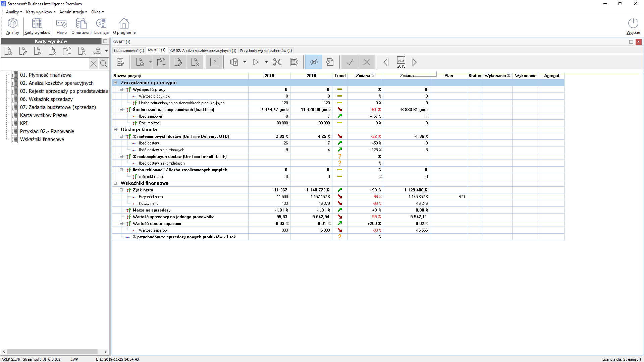The height and width of the screenshot is (362, 644).
Task: Click the Zmiana % column header
Action: tap(365, 76)
